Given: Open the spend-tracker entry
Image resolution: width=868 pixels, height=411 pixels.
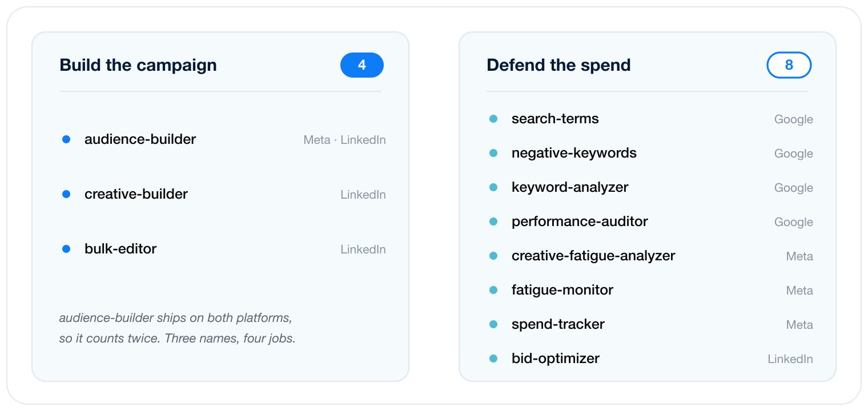Looking at the screenshot, I should [x=651, y=324].
